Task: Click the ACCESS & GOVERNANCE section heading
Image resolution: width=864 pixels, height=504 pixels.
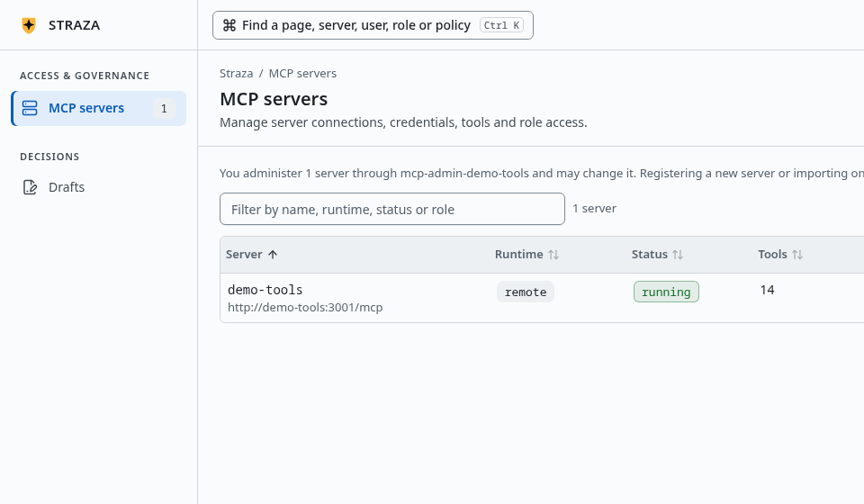Action: (x=85, y=76)
